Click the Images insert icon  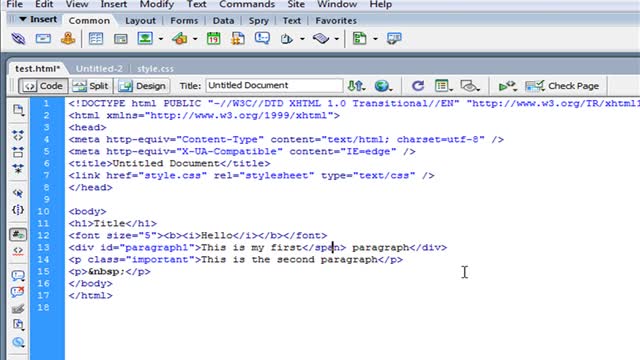[145, 39]
